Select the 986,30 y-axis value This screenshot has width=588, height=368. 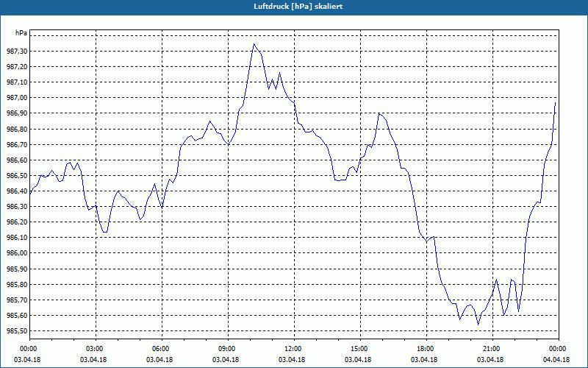[x=17, y=207]
